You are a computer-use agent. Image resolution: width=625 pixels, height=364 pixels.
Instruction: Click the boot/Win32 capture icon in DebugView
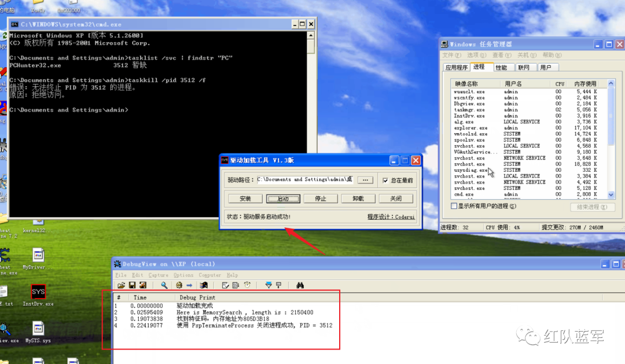[x=204, y=285]
